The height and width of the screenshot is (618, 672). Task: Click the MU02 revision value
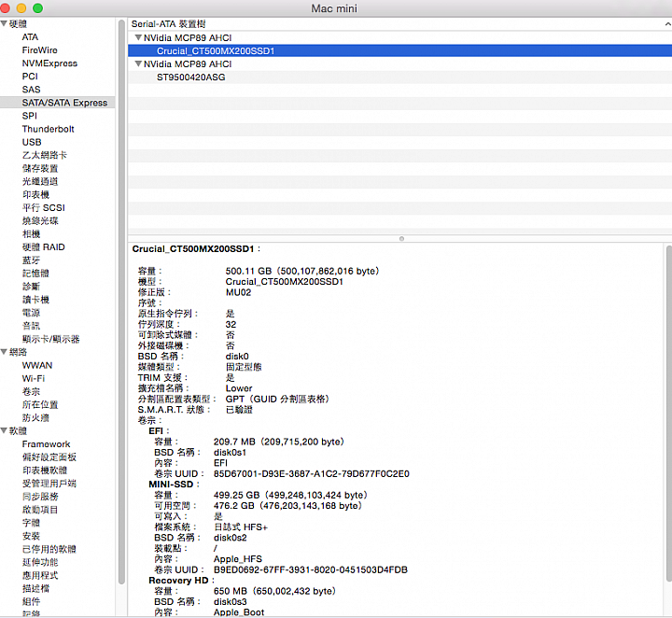click(x=238, y=292)
